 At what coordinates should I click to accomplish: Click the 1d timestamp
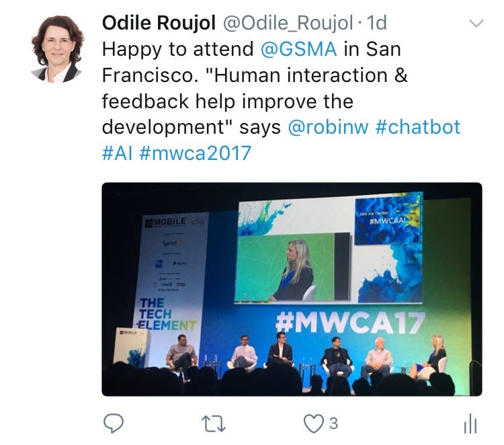(376, 23)
